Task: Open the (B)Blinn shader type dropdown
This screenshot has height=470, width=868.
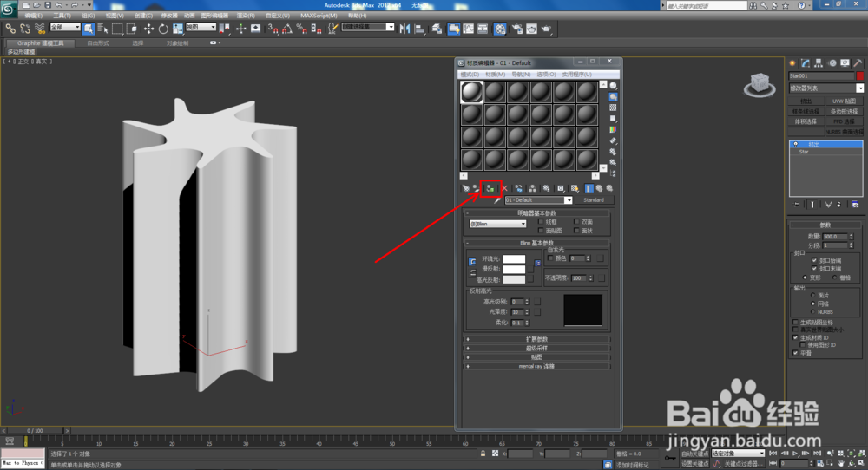Action: tap(497, 224)
